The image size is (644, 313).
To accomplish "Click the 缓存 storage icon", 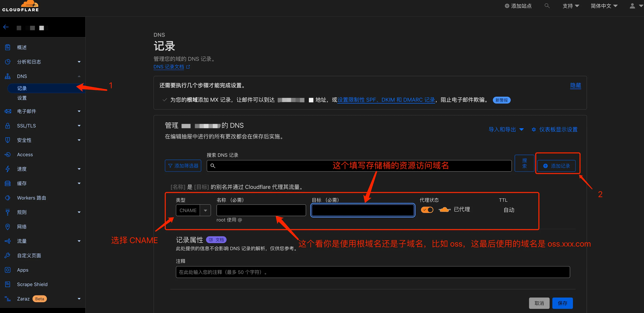I will pyautogui.click(x=8, y=183).
